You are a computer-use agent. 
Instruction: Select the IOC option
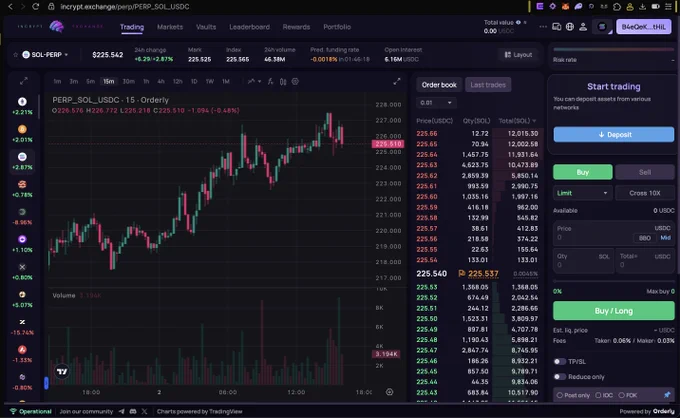(604, 395)
